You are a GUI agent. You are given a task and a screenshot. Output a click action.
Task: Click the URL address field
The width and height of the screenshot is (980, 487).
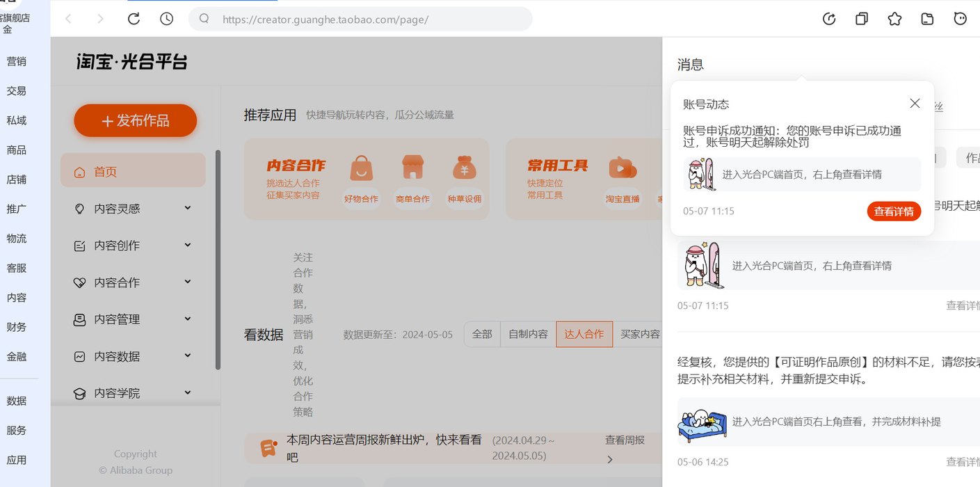tap(360, 19)
